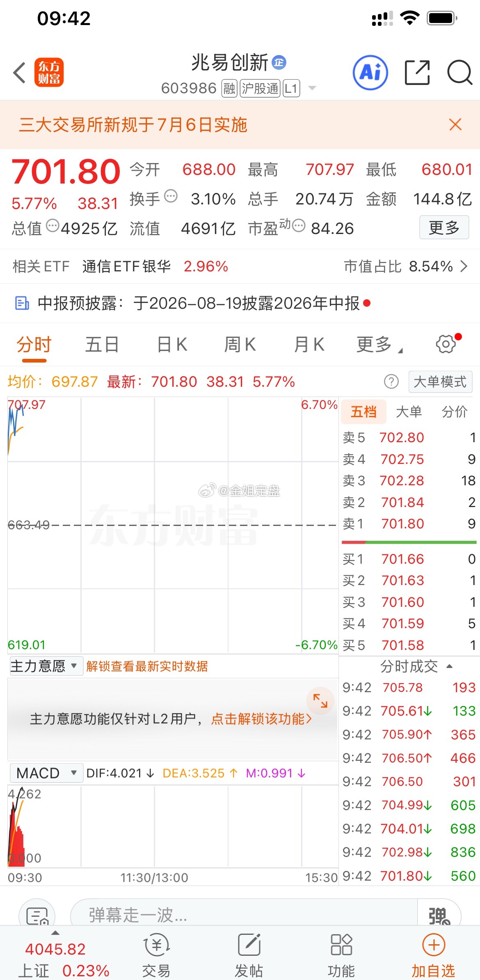Select the 卖5 702.80 order row
This screenshot has width=480, height=980.
[x=409, y=438]
